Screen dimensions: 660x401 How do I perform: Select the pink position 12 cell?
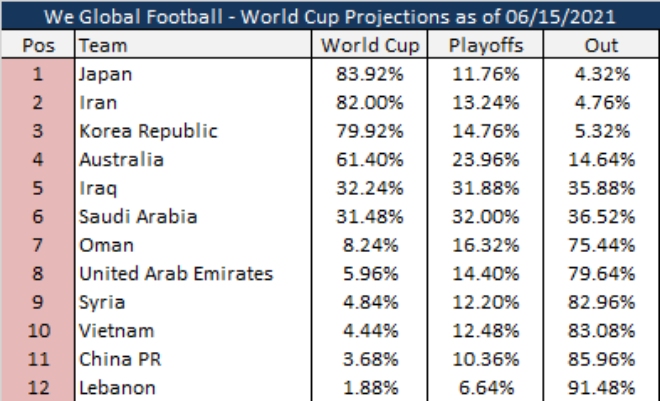pyautogui.click(x=37, y=387)
